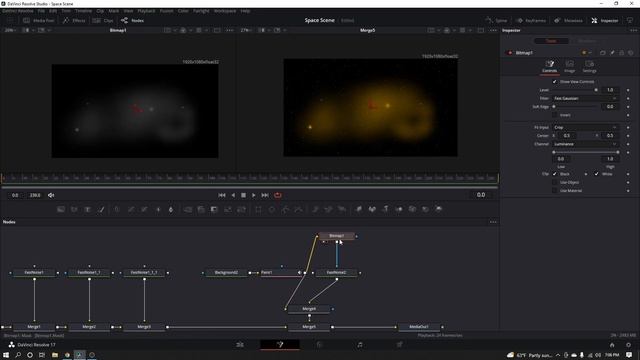Add a pRender particle node
Screen dimensions: 640x360
[342, 209]
